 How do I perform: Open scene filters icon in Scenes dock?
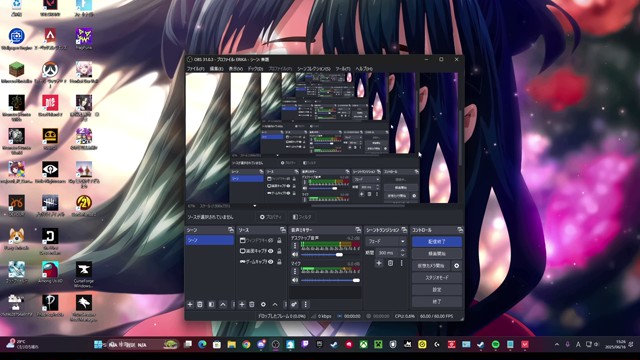(211, 304)
